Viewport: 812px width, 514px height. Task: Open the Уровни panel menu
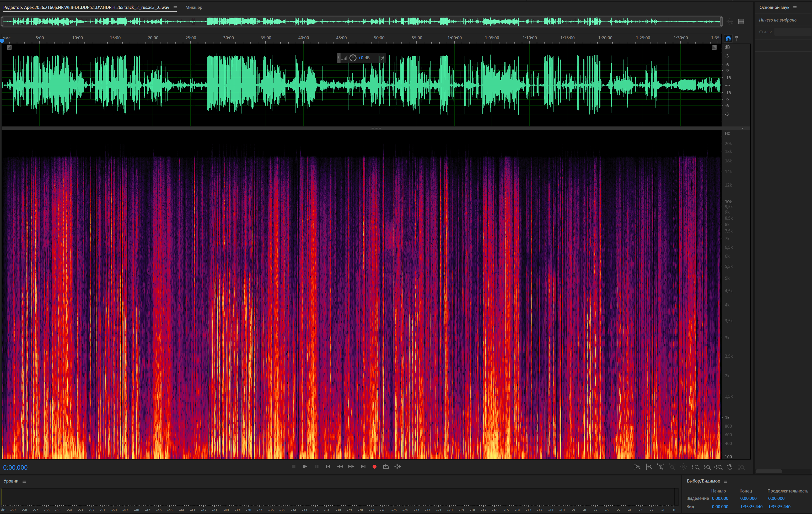(24, 481)
